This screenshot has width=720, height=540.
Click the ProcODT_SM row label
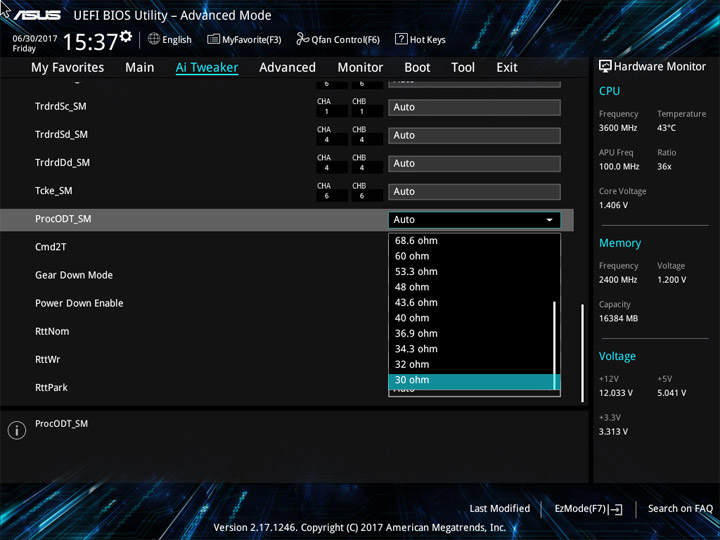coord(63,219)
